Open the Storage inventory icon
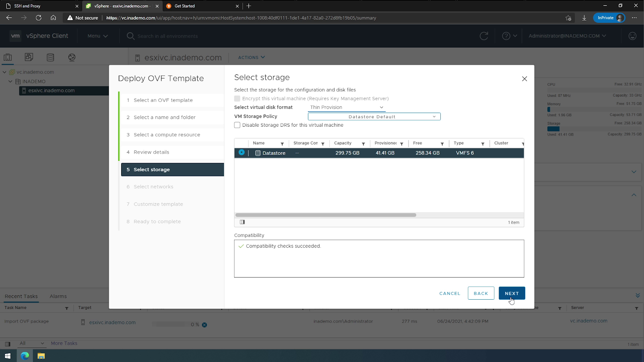644x362 pixels. point(50,57)
